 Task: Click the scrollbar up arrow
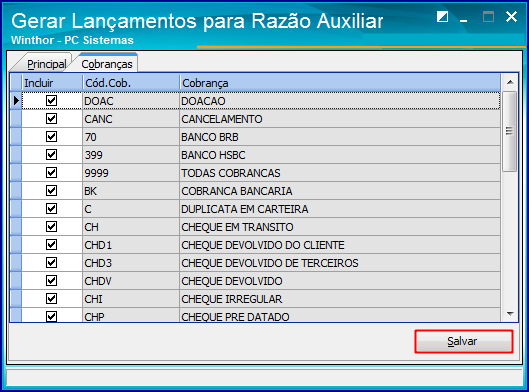click(510, 82)
